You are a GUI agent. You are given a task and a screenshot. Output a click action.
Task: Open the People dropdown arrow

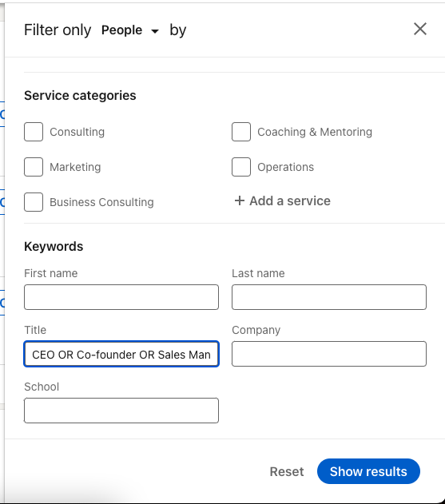pos(155,31)
